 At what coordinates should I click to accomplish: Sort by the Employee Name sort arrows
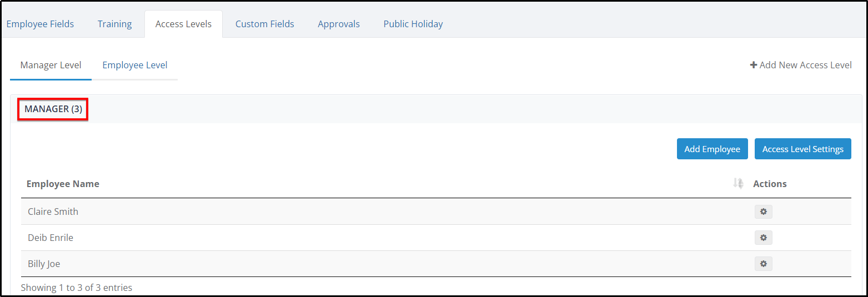tap(738, 183)
